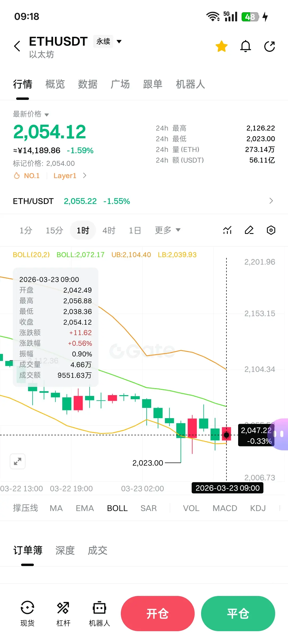Enable the SAR indicator

point(149,508)
